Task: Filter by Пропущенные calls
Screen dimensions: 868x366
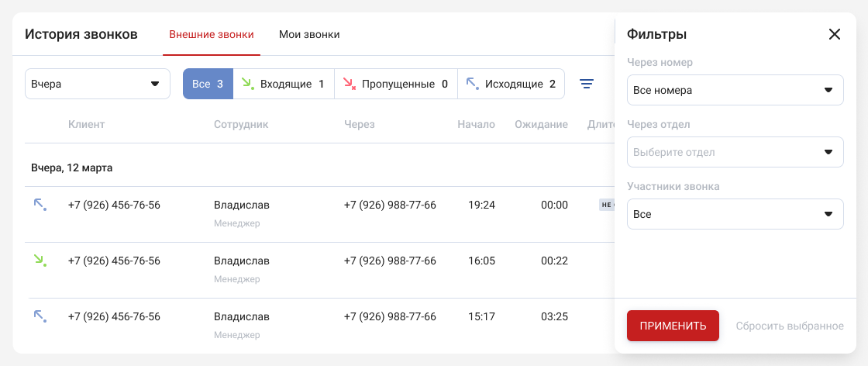Action: click(x=395, y=84)
